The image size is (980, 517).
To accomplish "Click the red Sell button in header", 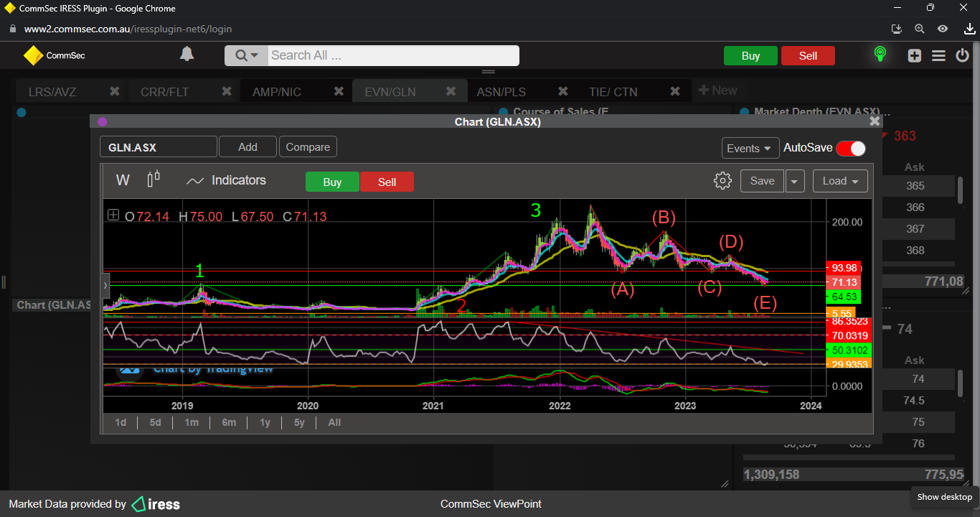I will [808, 56].
